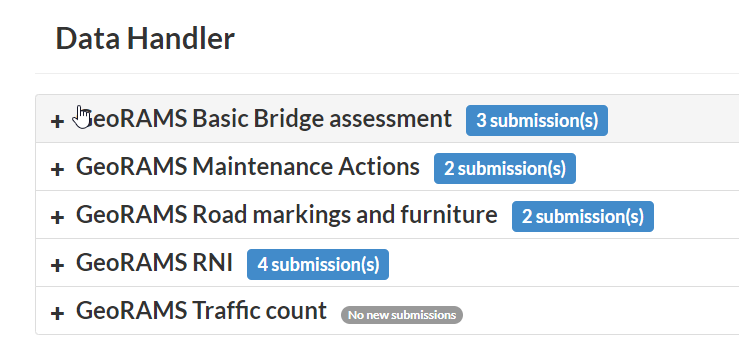Click the gray No new submissions badge
This screenshot has height=362, width=739.
(402, 315)
